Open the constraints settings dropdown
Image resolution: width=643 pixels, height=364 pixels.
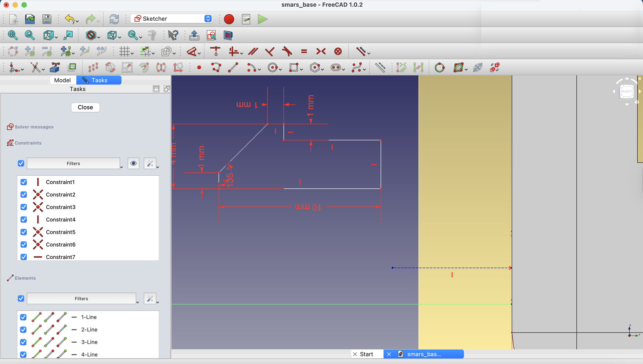tap(157, 167)
